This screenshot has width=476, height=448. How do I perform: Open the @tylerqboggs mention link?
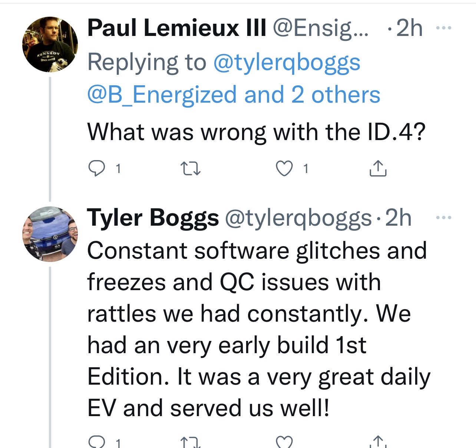pyautogui.click(x=287, y=62)
